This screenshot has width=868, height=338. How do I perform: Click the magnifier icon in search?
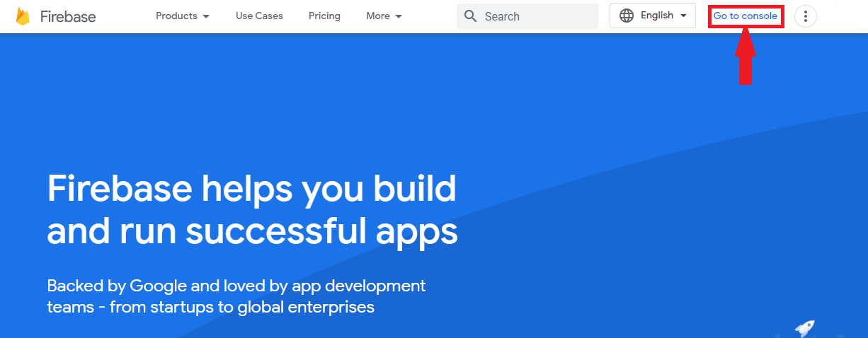(x=471, y=16)
